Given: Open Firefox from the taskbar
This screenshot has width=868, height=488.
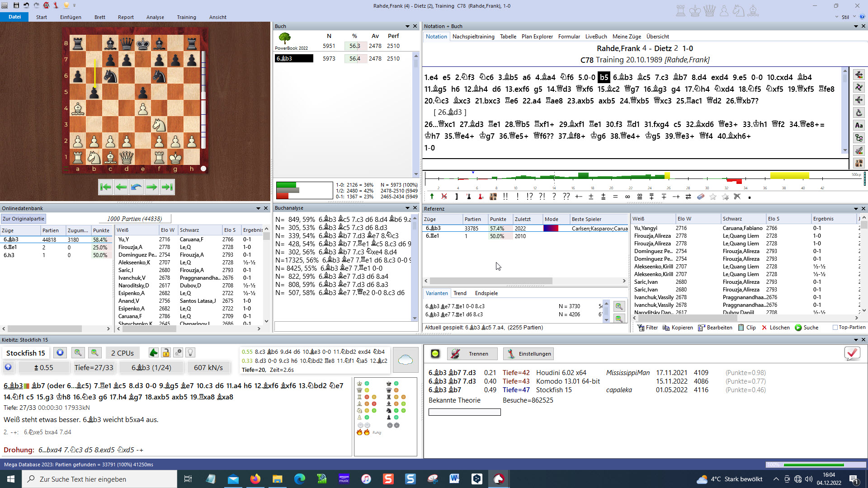Looking at the screenshot, I should coord(255,479).
